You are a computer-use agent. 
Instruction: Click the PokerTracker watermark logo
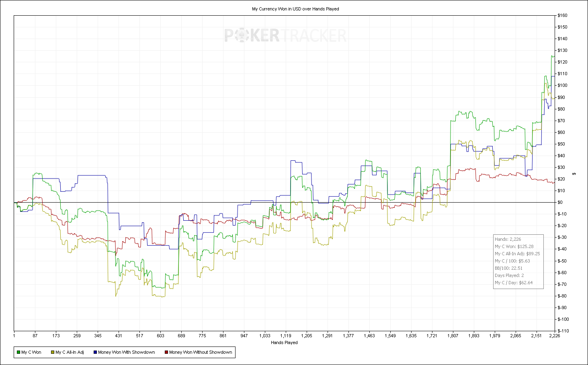285,35
